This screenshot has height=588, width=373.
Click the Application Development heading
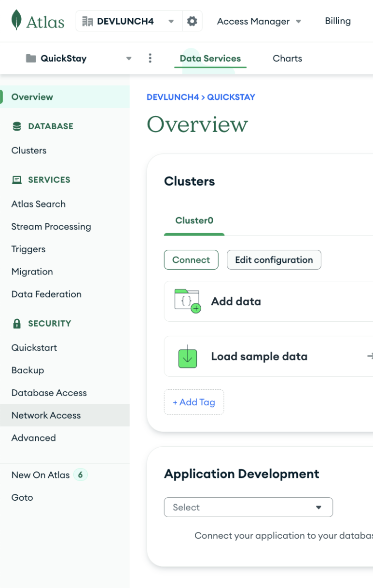(x=242, y=474)
